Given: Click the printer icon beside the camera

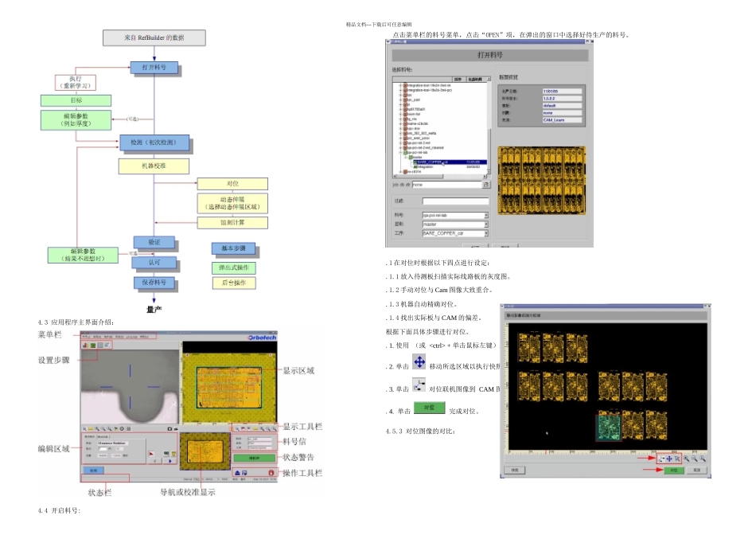Looking at the screenshot, I should (176, 429).
